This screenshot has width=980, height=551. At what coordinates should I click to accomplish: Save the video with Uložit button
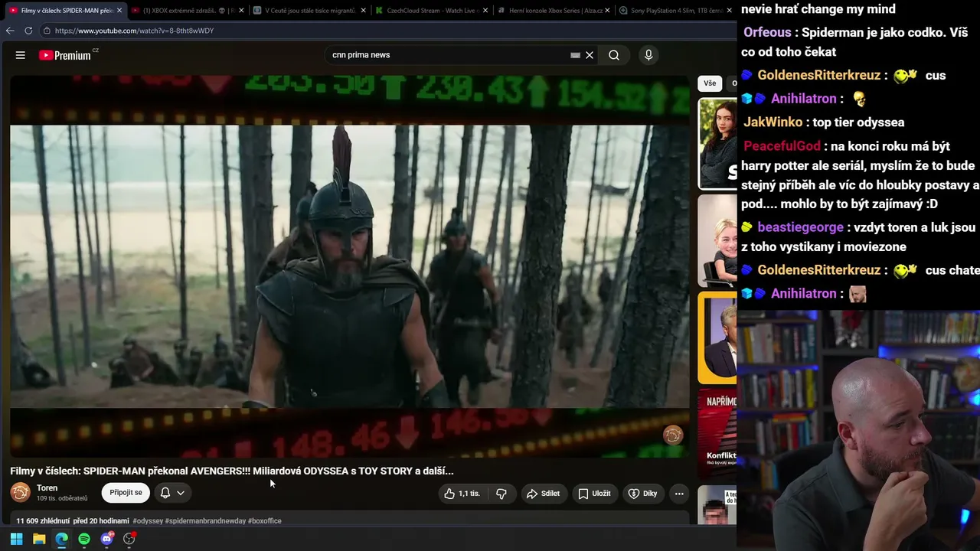(x=594, y=494)
